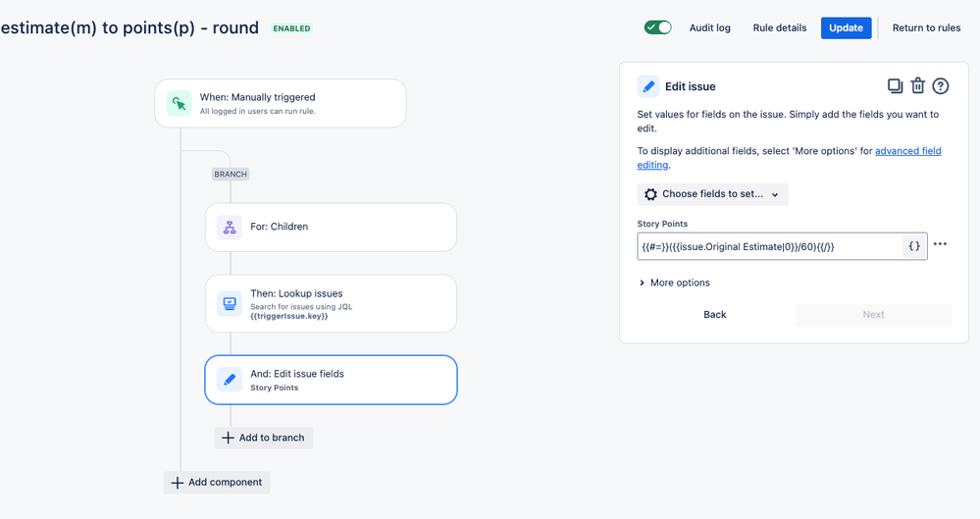
Task: Toggle the rule enabled switch off
Action: tap(657, 27)
